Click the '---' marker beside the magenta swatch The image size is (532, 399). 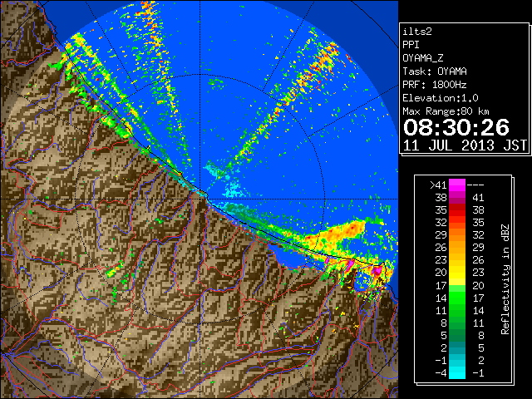pos(475,185)
